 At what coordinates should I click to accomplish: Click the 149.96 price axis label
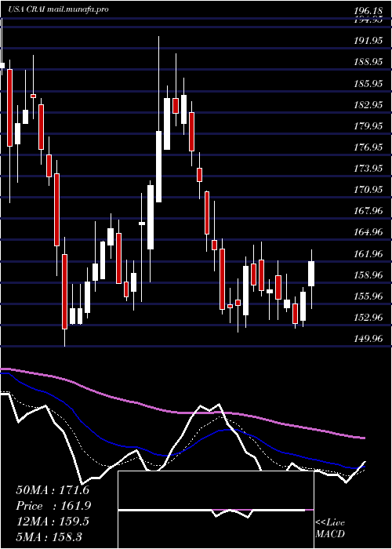coord(368,339)
